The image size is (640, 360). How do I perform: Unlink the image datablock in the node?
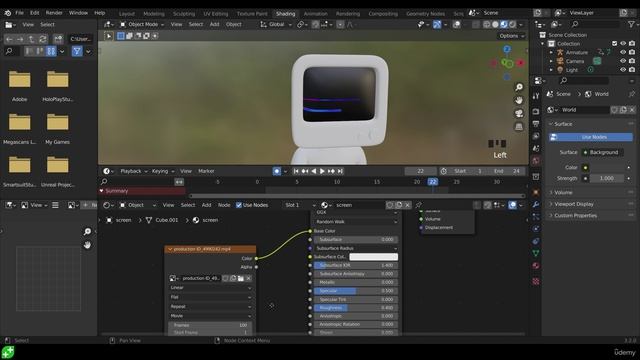249,278
